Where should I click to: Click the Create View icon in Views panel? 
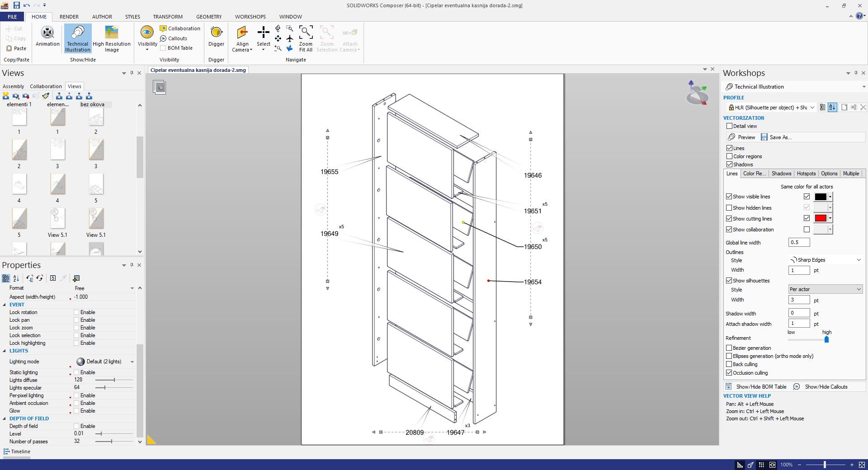click(6, 96)
